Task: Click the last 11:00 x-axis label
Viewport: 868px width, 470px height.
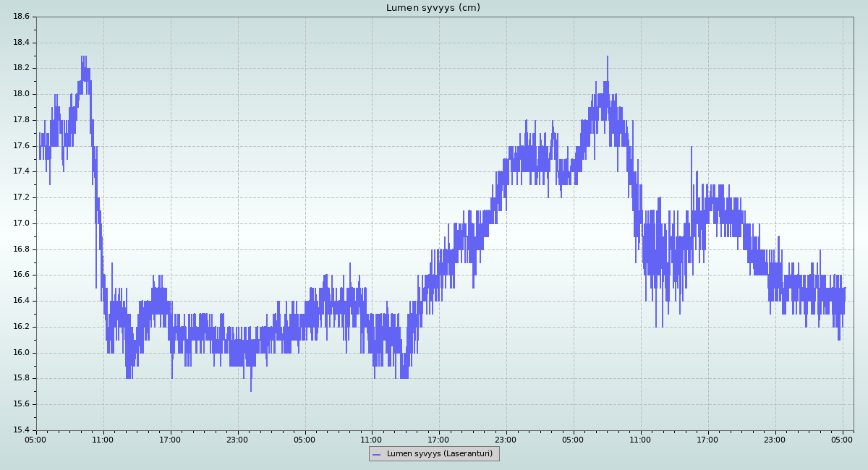Action: pos(640,440)
